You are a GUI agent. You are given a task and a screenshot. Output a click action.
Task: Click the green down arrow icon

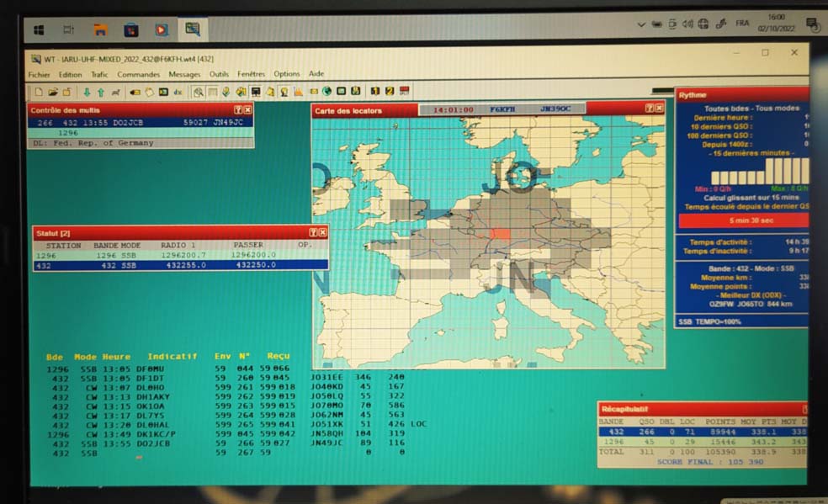tap(86, 92)
